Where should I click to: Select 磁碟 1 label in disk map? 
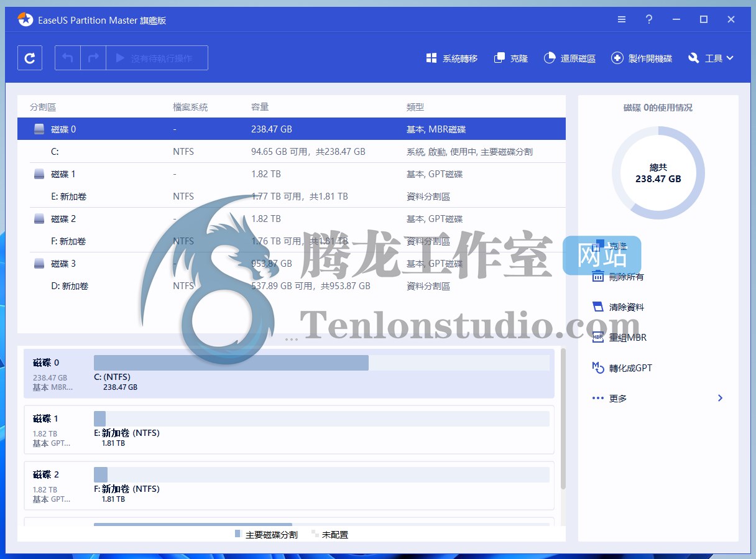point(46,418)
